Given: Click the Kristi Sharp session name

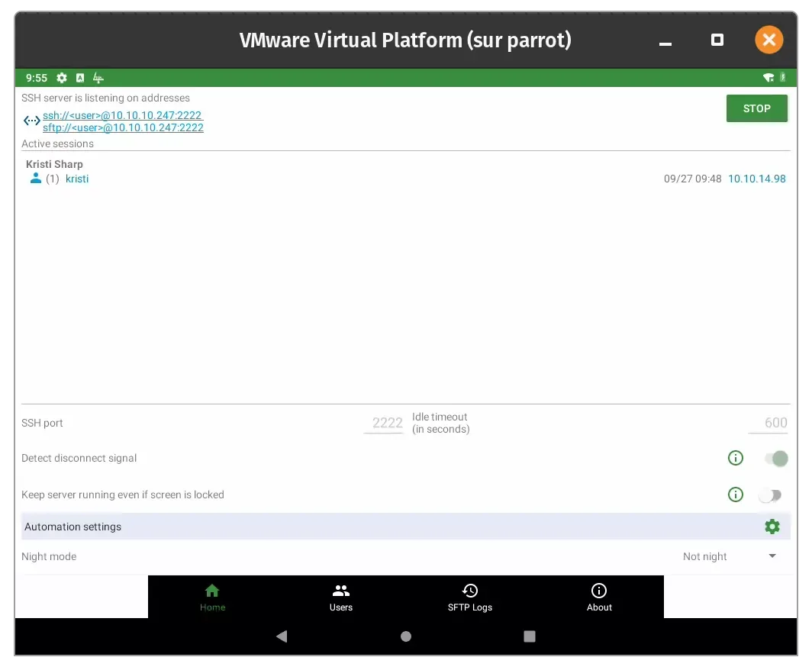Looking at the screenshot, I should pyautogui.click(x=54, y=164).
